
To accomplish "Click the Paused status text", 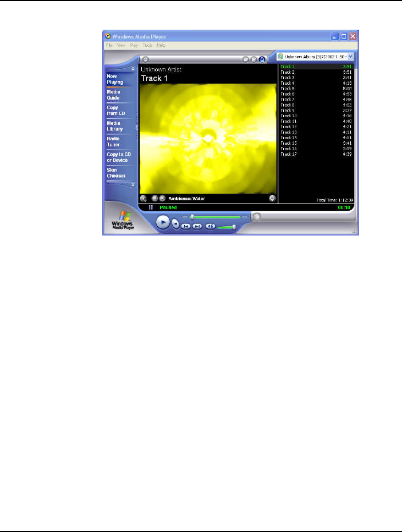I will coord(168,207).
